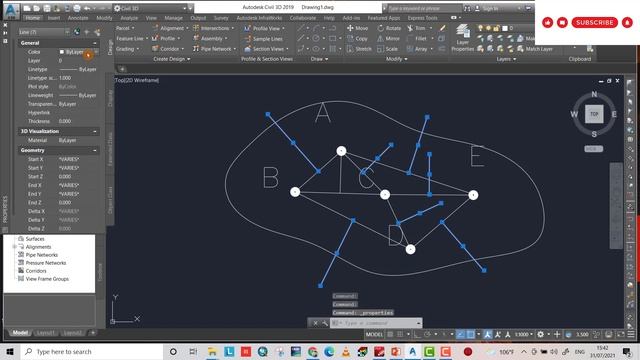The height and width of the screenshot is (360, 640).
Task: Click the Pipe Network button
Action: click(x=214, y=49)
